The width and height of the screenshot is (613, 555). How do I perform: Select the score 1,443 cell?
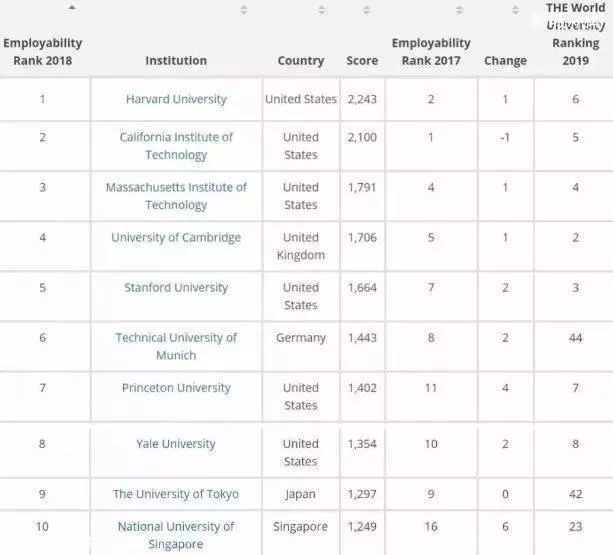(362, 337)
